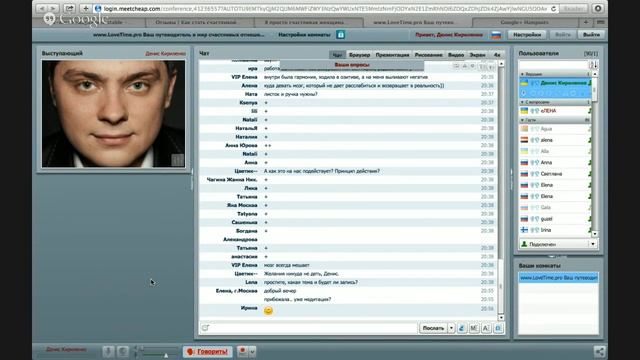The width and height of the screenshot is (640, 360).
Task: Click the Войти button in header
Action: (563, 35)
